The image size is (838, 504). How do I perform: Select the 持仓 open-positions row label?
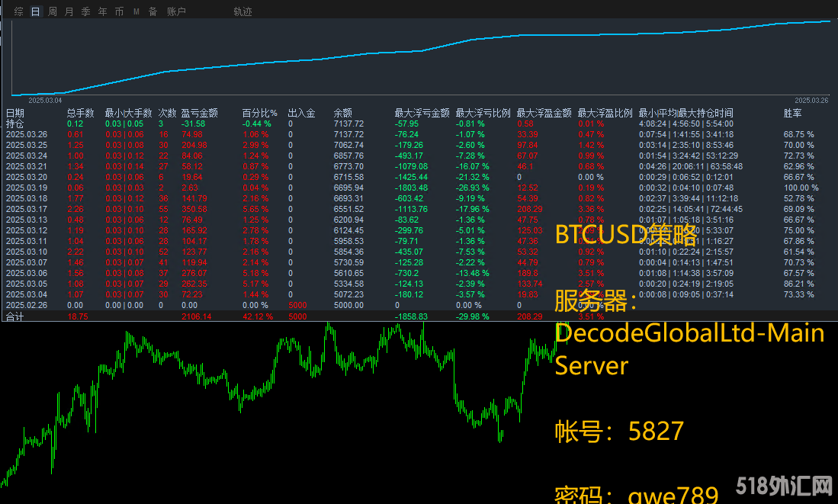pos(15,124)
